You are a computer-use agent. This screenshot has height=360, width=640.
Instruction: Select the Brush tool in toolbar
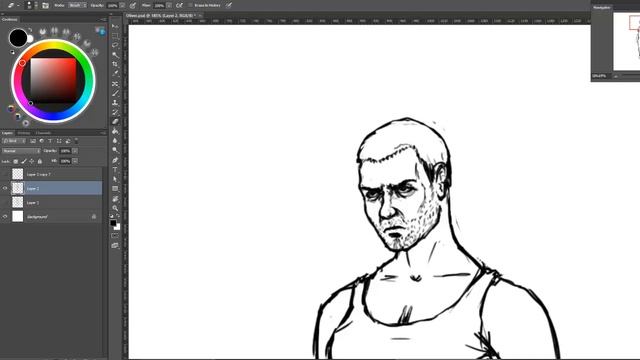(x=116, y=93)
